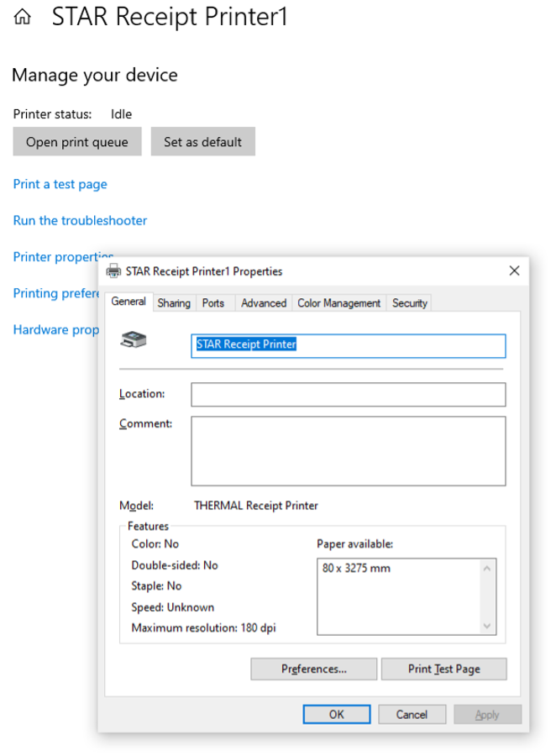
Task: Click inside the Comment text box
Action: (348, 450)
